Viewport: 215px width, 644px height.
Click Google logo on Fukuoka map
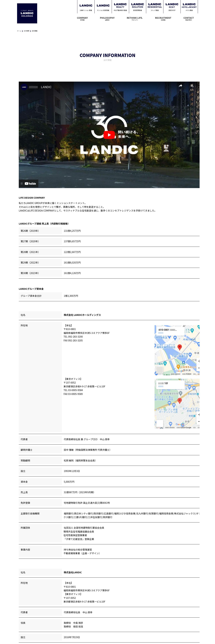pyautogui.click(x=180, y=371)
